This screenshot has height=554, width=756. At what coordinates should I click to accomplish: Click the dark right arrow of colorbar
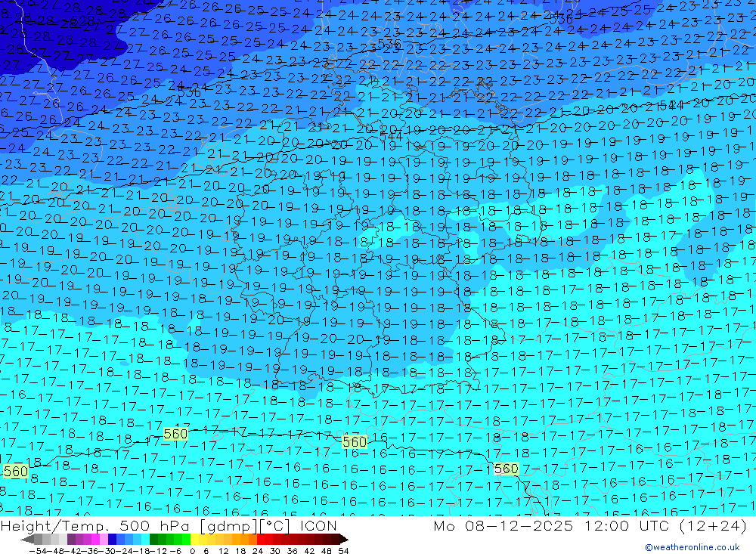coord(344,539)
